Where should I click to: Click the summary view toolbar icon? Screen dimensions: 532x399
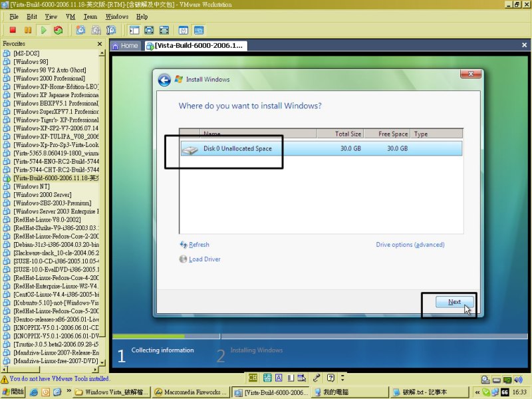point(184,30)
